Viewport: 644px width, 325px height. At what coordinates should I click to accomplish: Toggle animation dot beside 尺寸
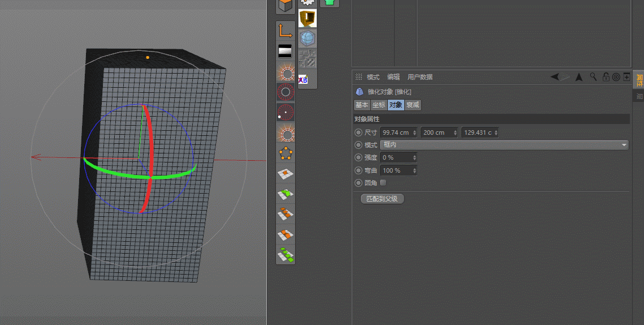tap(358, 132)
